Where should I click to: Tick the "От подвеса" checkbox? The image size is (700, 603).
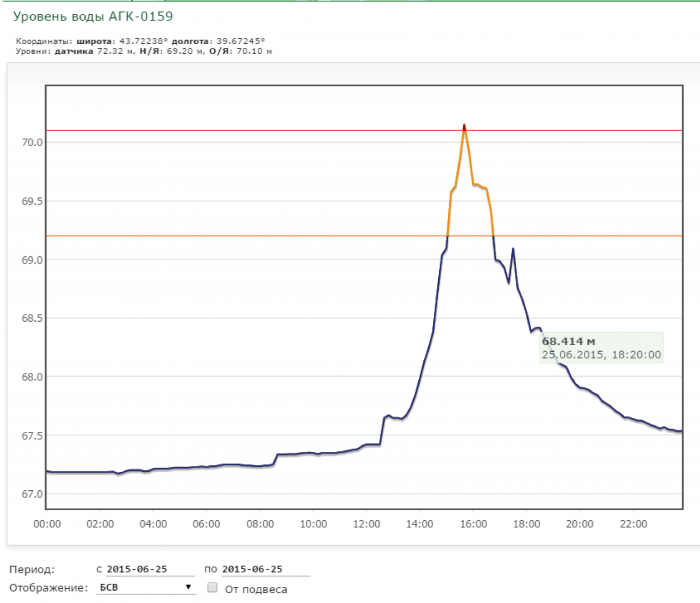click(212, 587)
